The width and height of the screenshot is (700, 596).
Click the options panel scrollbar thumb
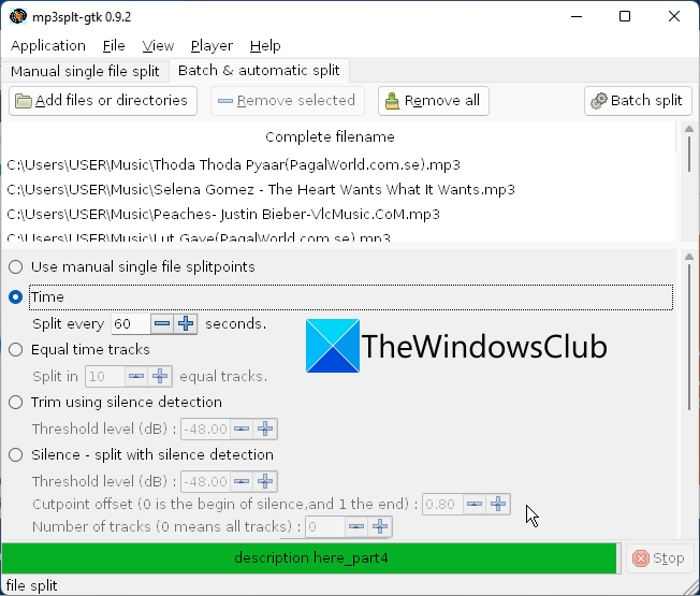coord(689,338)
